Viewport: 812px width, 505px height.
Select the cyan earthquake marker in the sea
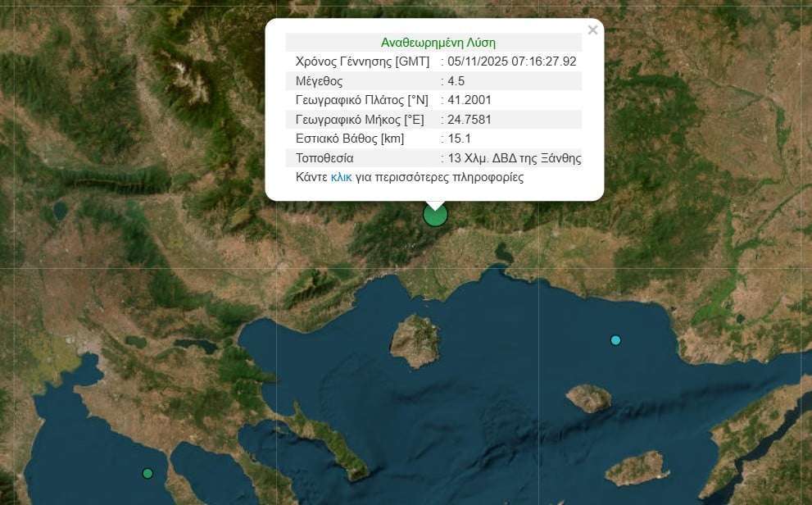(x=615, y=340)
